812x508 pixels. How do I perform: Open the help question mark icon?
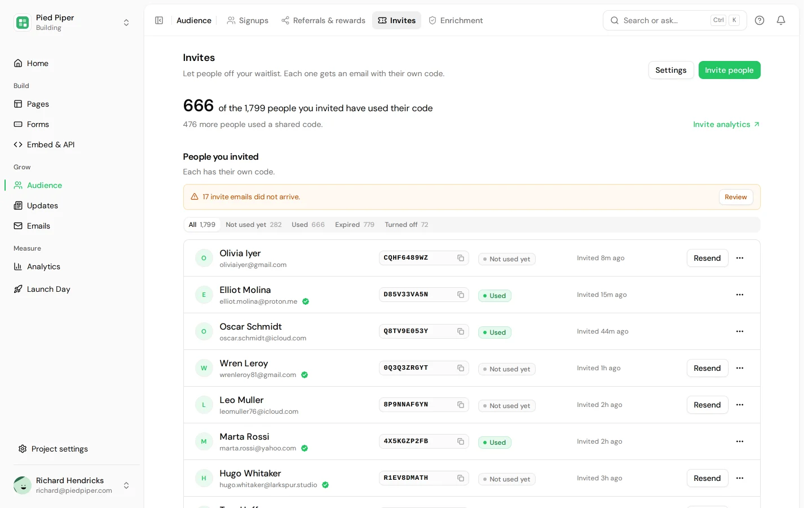click(x=760, y=20)
